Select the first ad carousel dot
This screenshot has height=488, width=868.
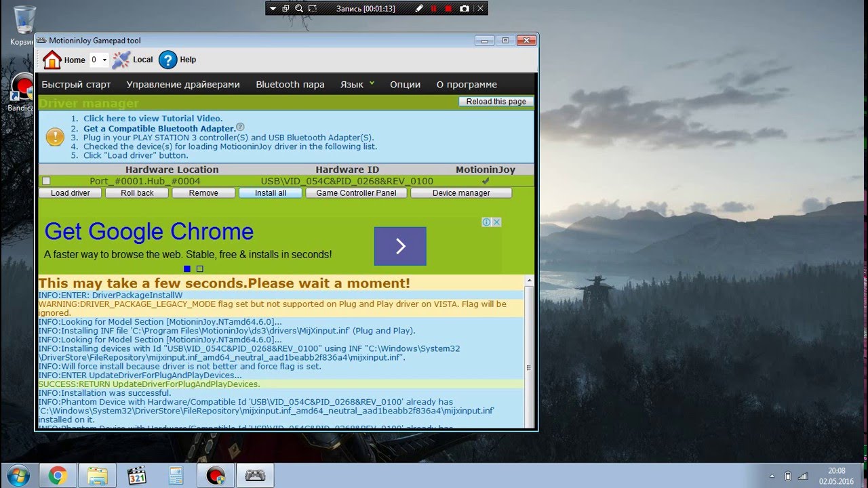tap(187, 269)
